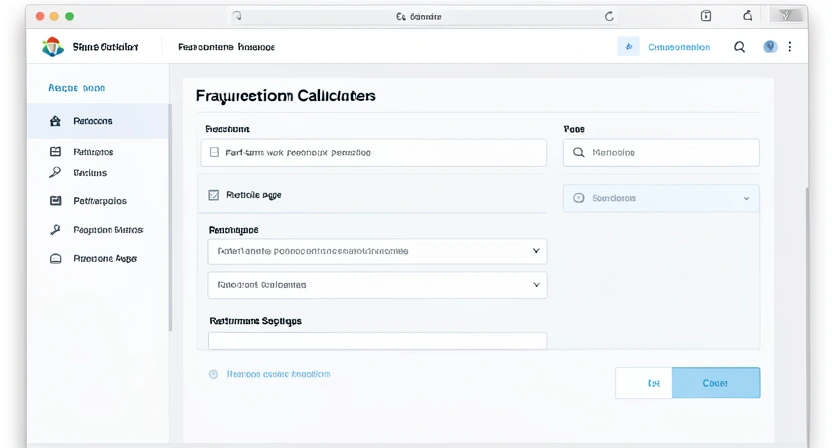Open the first Renohapes dropdown

pyautogui.click(x=377, y=251)
